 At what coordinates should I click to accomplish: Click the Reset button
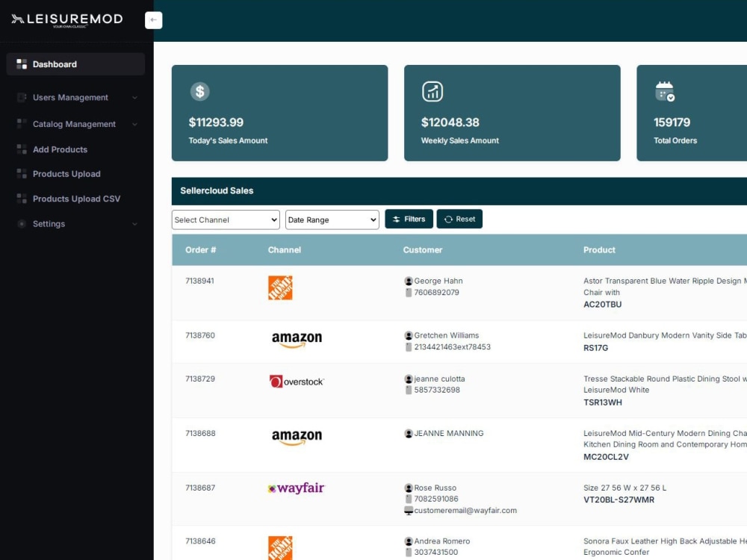(459, 219)
